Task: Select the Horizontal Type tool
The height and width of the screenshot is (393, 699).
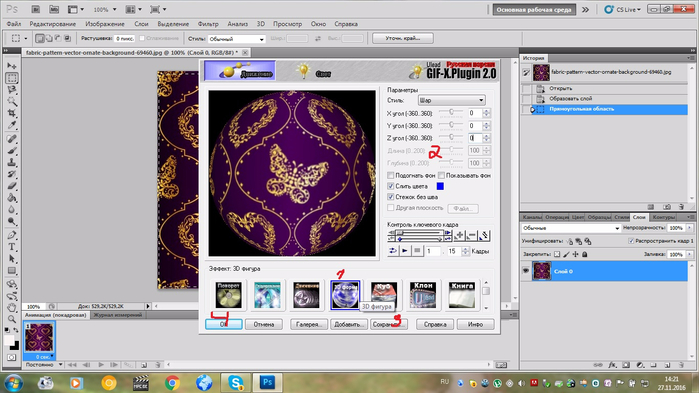Action: 12,247
